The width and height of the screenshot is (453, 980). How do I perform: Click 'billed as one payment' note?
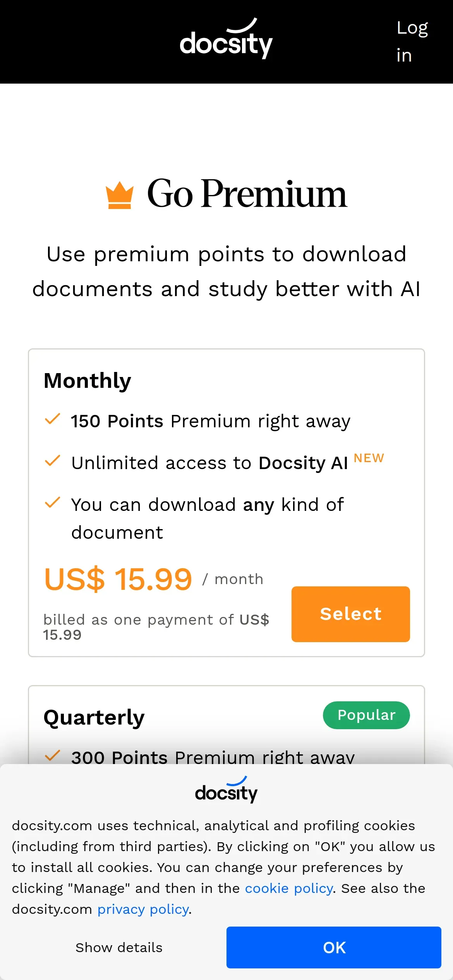[x=156, y=627]
